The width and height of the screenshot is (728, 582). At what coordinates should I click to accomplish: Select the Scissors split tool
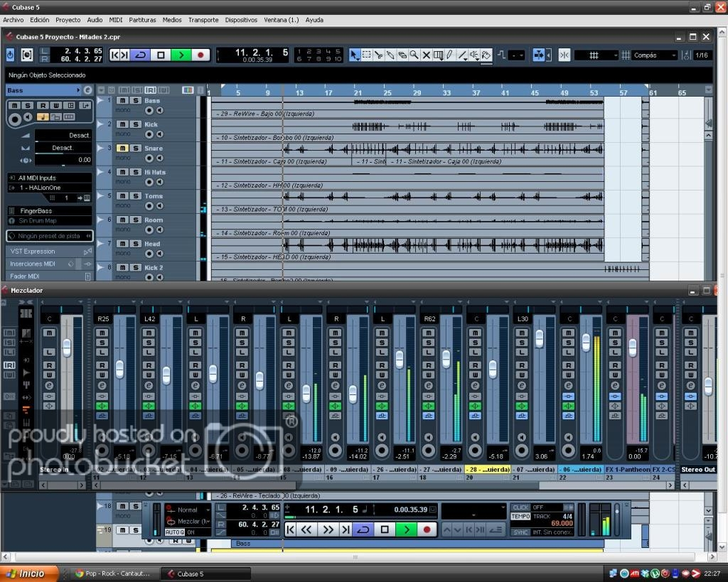click(x=379, y=55)
